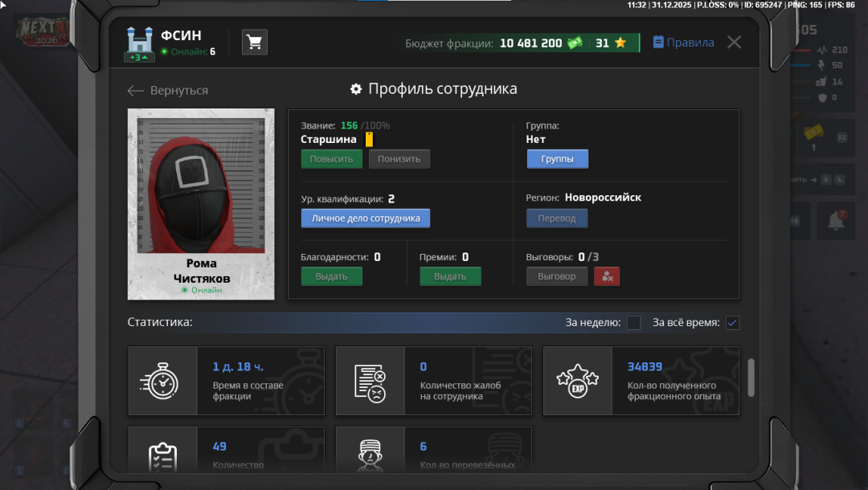Viewport: 868px width, 490px height.
Task: Click the notification bell icon
Action: (x=836, y=220)
